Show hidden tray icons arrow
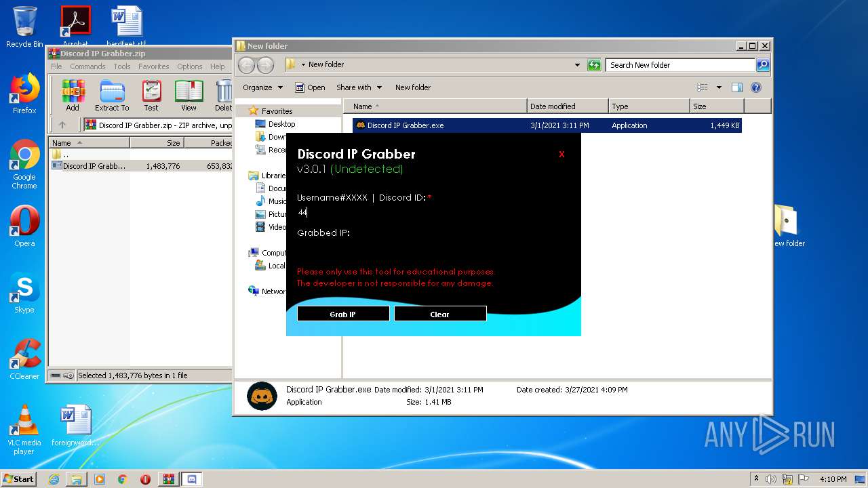The image size is (868, 488). 756,479
